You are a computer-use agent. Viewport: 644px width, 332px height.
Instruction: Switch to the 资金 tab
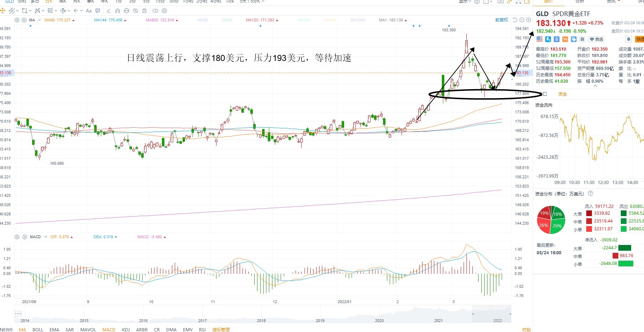pyautogui.click(x=562, y=94)
